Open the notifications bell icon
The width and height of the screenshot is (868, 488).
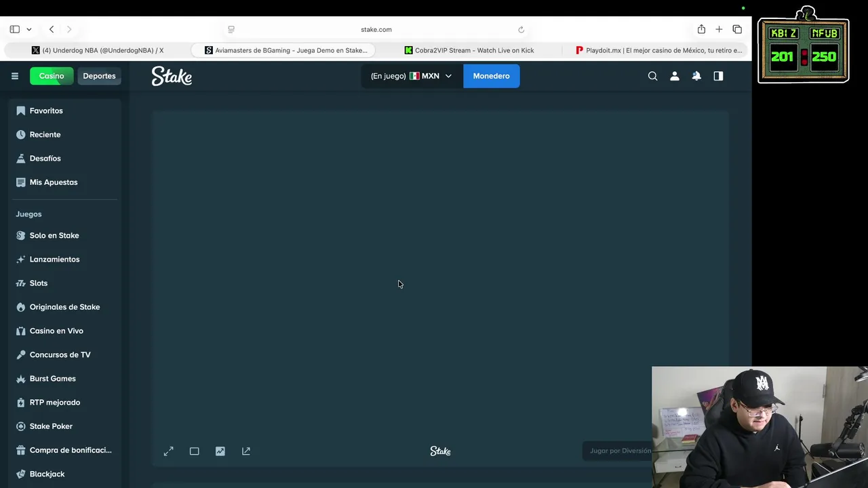696,76
